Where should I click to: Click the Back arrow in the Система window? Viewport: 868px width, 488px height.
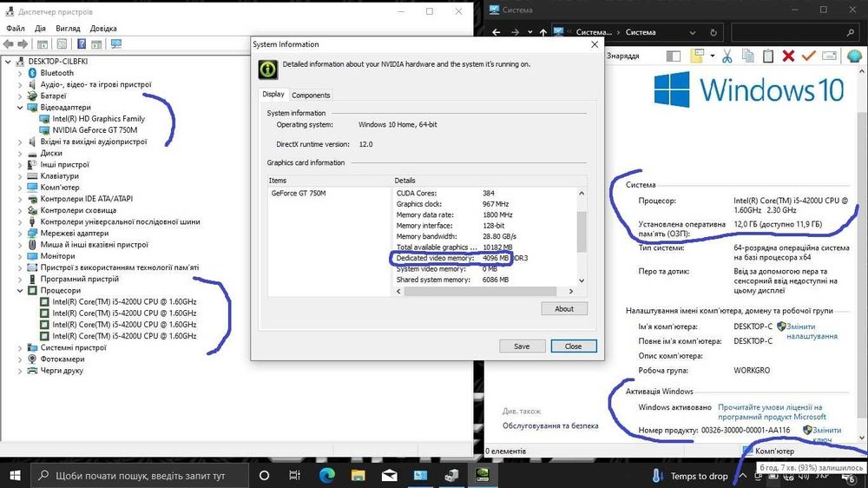coord(496,32)
